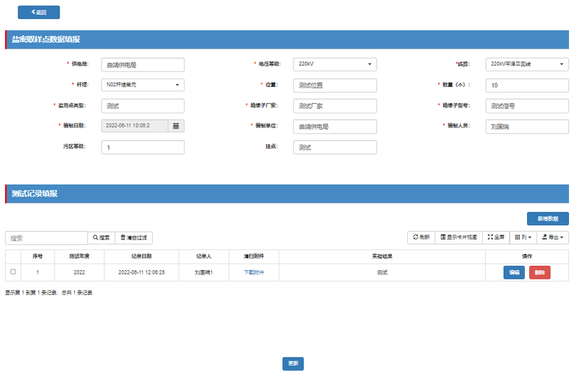Image resolution: width=588 pixels, height=379 pixels.
Task: Open the 导出 export dropdown
Action: [x=553, y=237]
